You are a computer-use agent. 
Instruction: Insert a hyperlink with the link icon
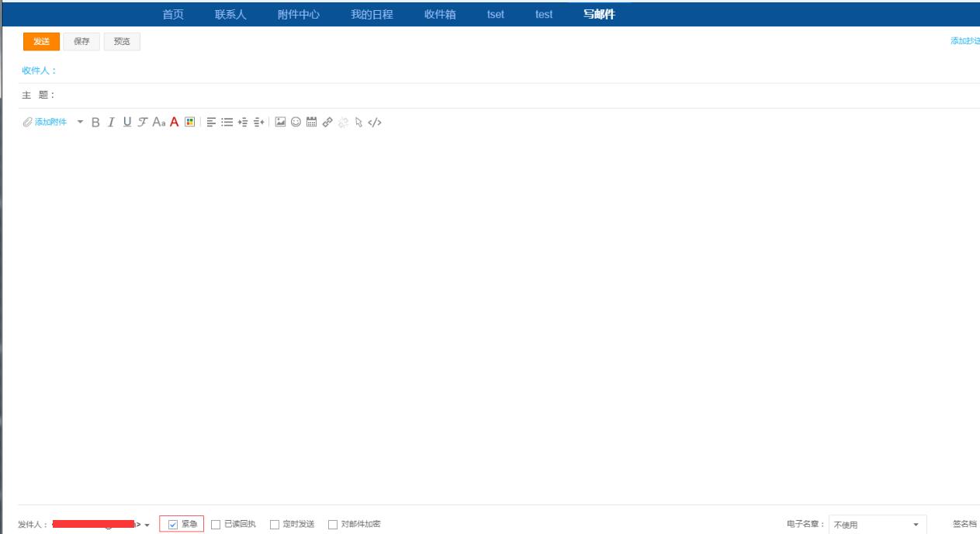click(x=327, y=122)
